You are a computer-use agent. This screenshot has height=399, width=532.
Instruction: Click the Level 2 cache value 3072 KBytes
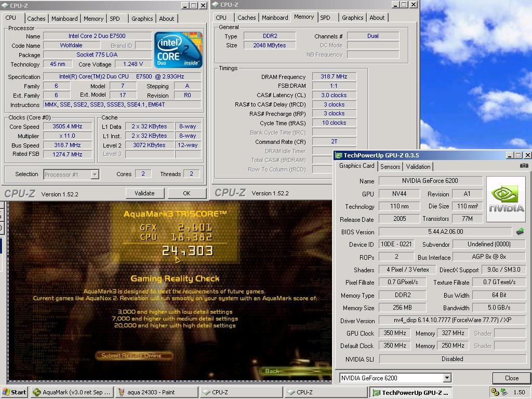click(149, 145)
